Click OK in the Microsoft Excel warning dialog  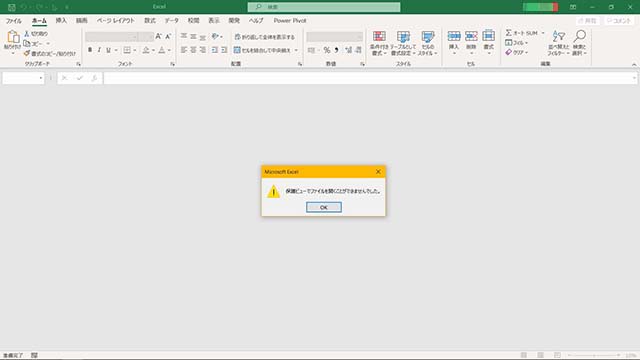click(324, 207)
